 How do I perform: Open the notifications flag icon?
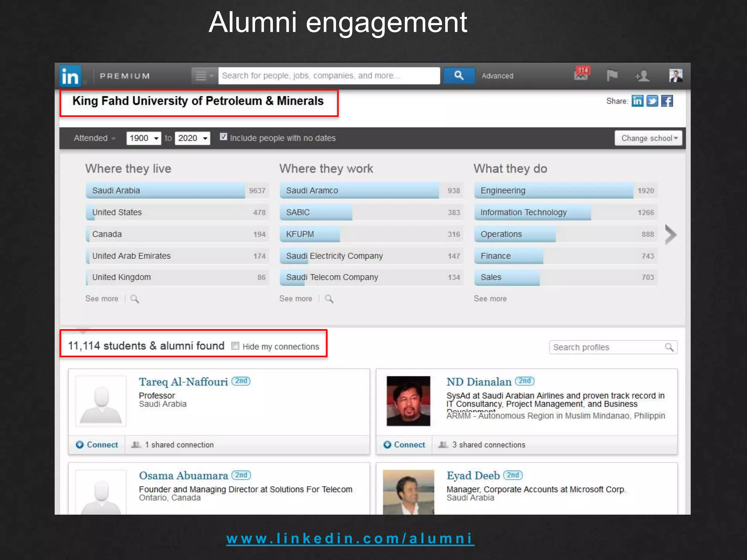click(x=612, y=75)
